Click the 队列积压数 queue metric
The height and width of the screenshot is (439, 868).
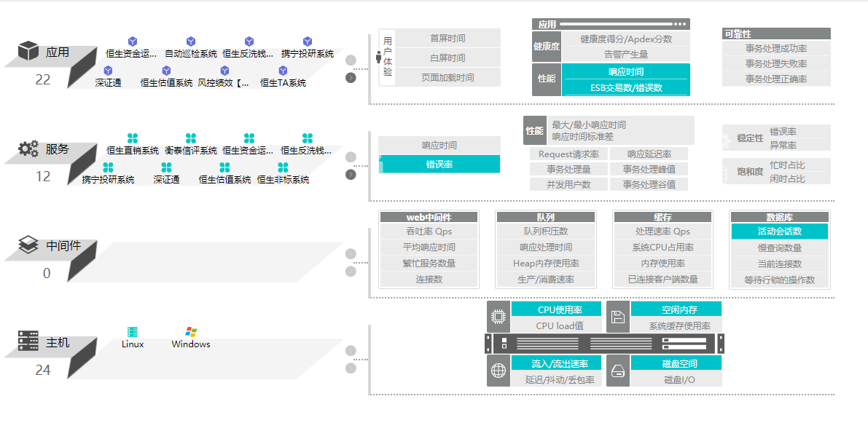pos(545,232)
